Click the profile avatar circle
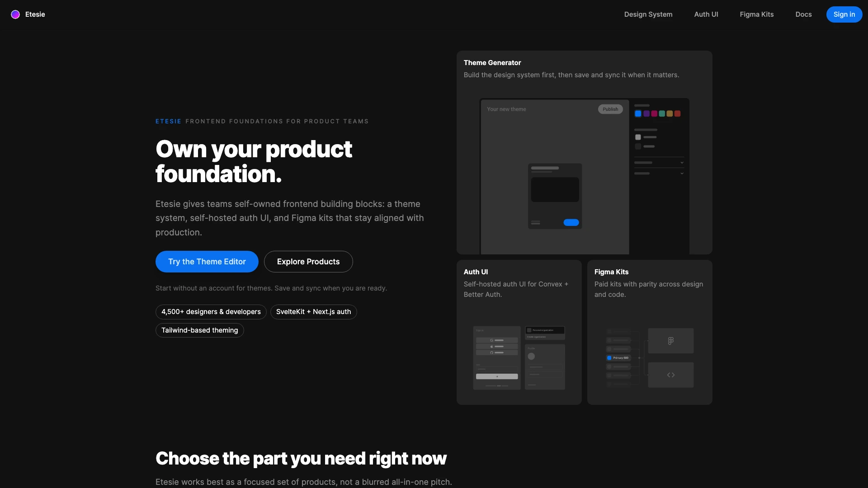Image resolution: width=868 pixels, height=488 pixels. (x=531, y=356)
